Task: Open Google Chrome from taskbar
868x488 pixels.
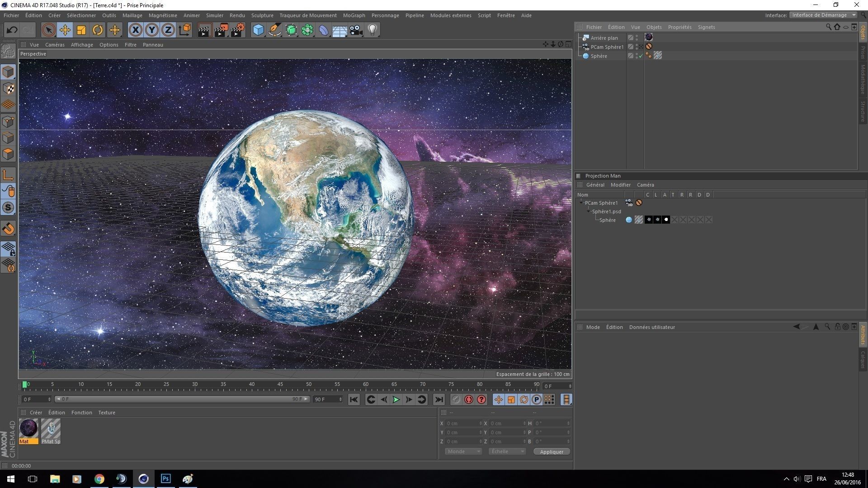Action: click(x=99, y=479)
